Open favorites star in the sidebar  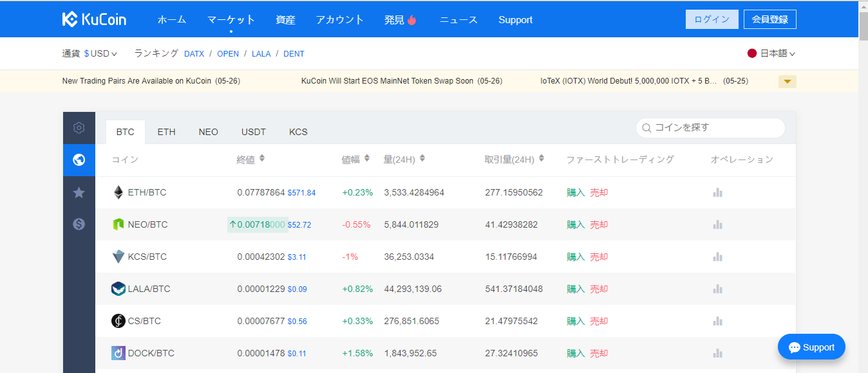[79, 192]
